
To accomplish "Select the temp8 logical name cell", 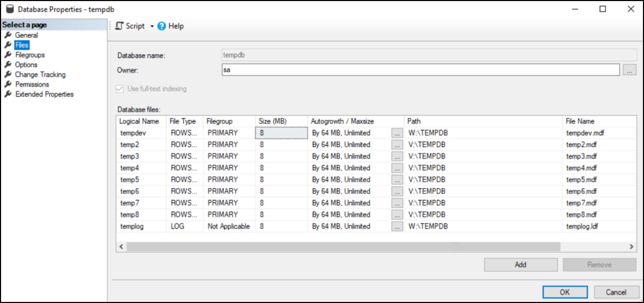I will 141,214.
